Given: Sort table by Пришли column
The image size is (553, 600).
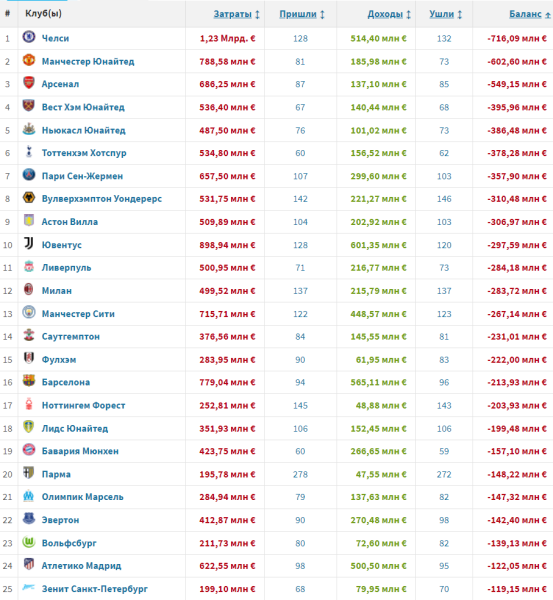Looking at the screenshot, I should (298, 14).
